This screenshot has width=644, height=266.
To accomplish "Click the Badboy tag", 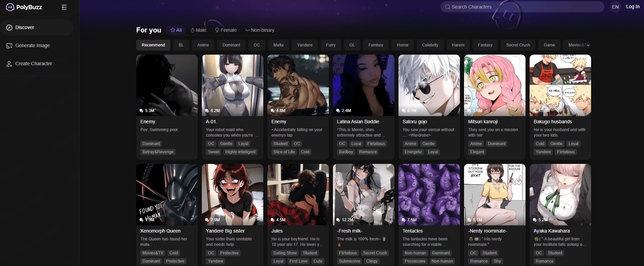I will (x=346, y=152).
